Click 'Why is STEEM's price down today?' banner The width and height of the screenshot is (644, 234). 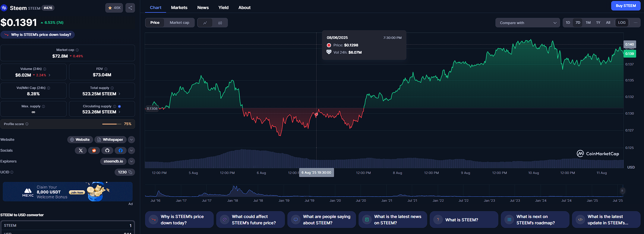click(38, 35)
